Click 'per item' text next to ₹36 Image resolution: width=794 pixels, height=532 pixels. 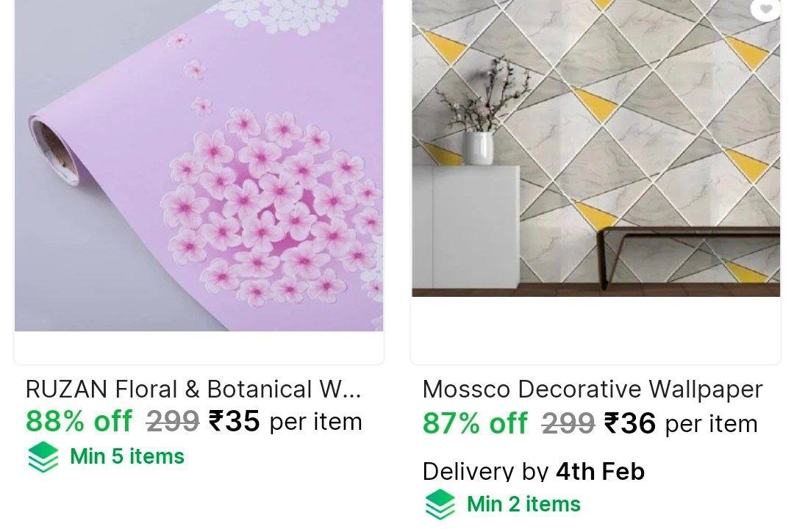[x=712, y=424]
